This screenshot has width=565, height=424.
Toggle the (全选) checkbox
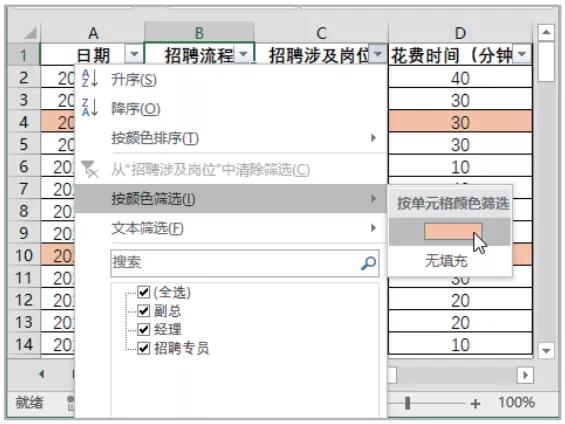143,292
